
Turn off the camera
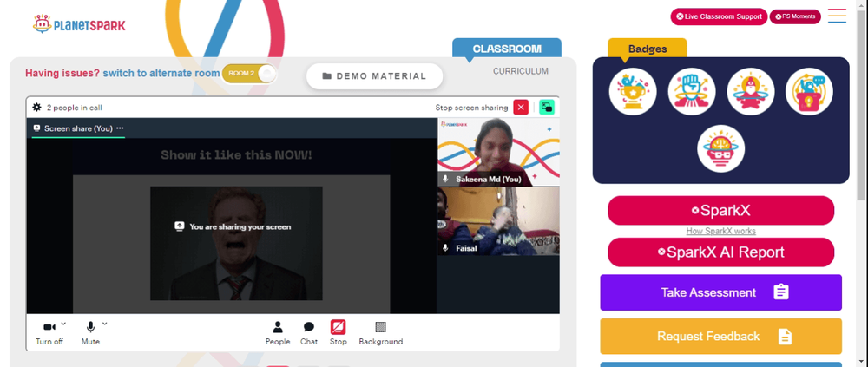point(49,333)
